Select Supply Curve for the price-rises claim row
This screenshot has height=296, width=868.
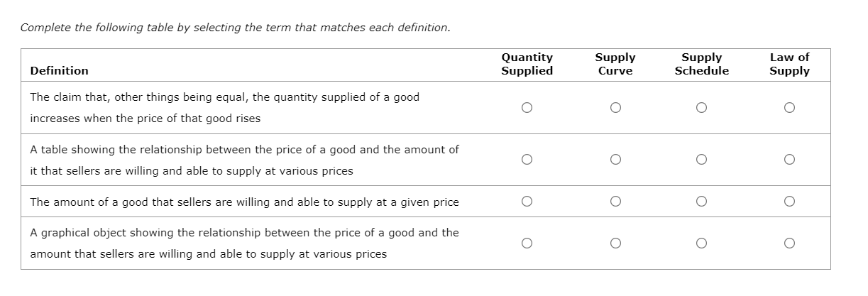pos(615,108)
